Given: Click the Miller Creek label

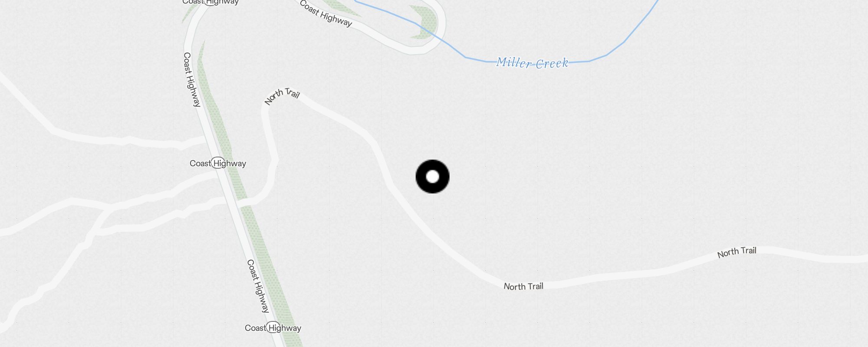Looking at the screenshot, I should point(533,63).
